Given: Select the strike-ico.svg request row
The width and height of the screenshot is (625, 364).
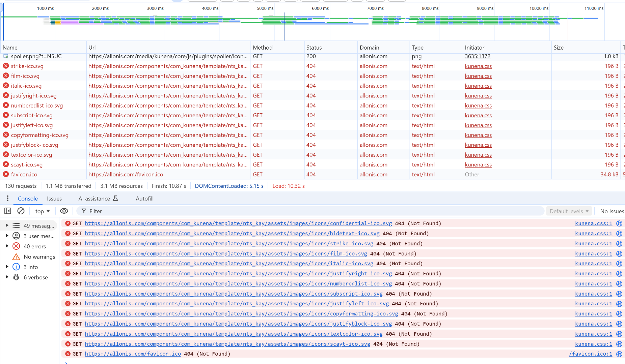Looking at the screenshot, I should (x=312, y=66).
